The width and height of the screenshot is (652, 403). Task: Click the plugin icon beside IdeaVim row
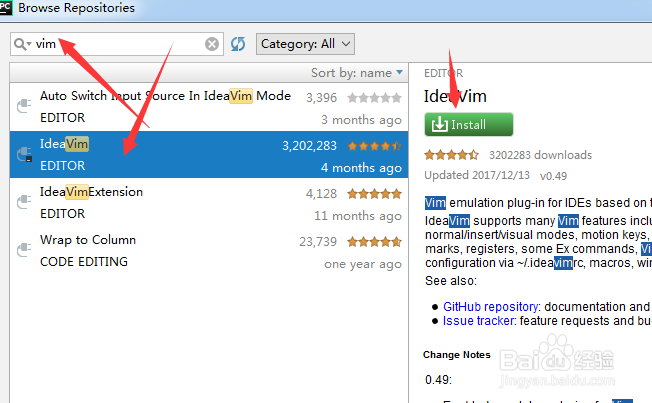24,154
